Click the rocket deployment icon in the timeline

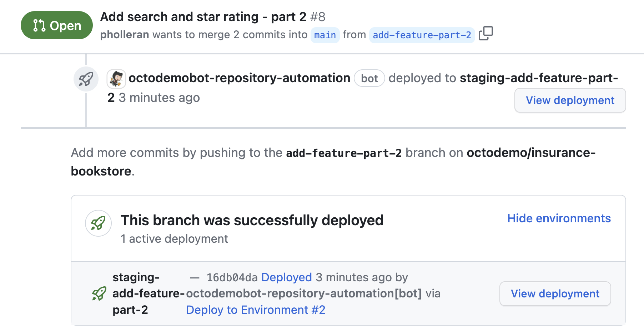(86, 79)
